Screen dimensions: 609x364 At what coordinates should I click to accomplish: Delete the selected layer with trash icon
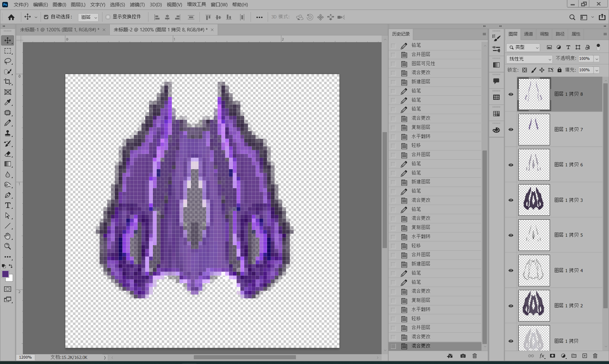(595, 356)
